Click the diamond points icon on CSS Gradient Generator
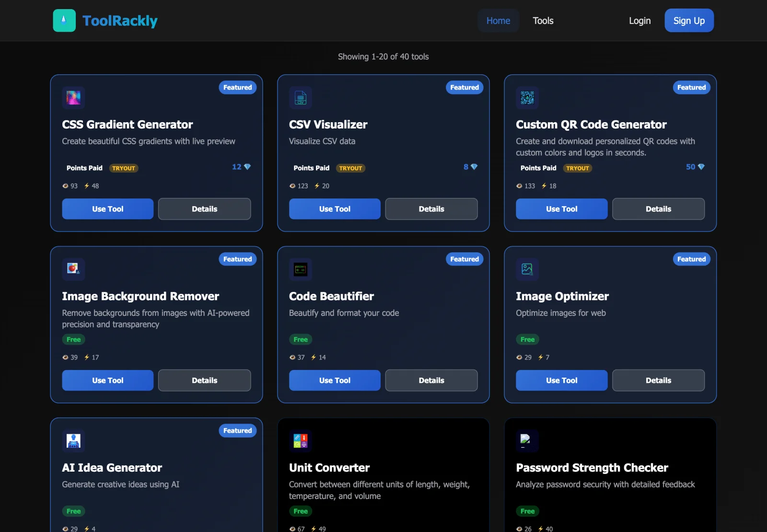Screen dimensions: 767x532 [x=247, y=167]
